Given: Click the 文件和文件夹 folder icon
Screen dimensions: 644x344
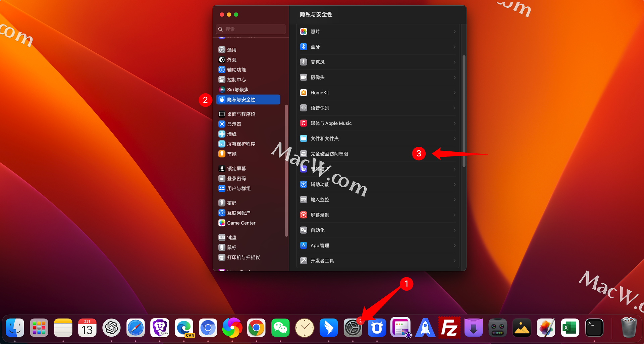Looking at the screenshot, I should tap(304, 138).
